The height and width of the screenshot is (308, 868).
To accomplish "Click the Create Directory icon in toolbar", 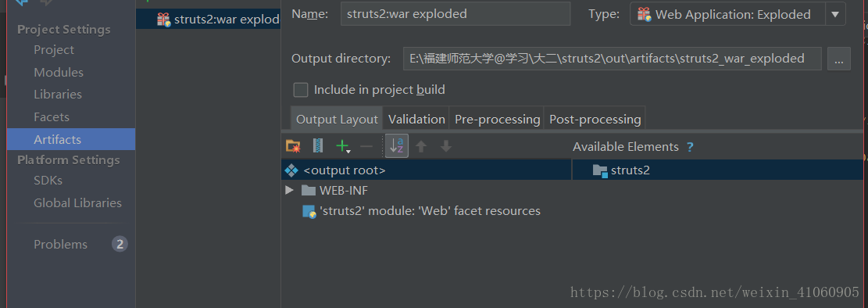I will point(293,146).
